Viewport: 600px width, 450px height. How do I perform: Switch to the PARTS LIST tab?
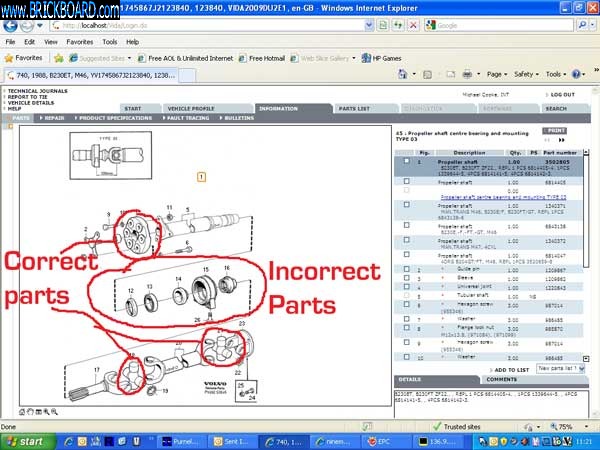(x=354, y=108)
